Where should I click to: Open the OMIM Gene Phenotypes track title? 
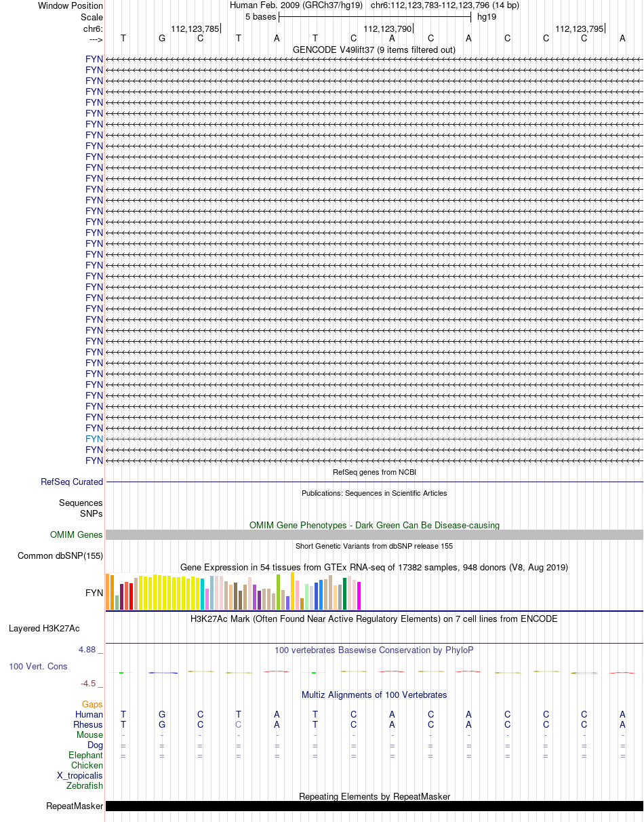(x=374, y=526)
